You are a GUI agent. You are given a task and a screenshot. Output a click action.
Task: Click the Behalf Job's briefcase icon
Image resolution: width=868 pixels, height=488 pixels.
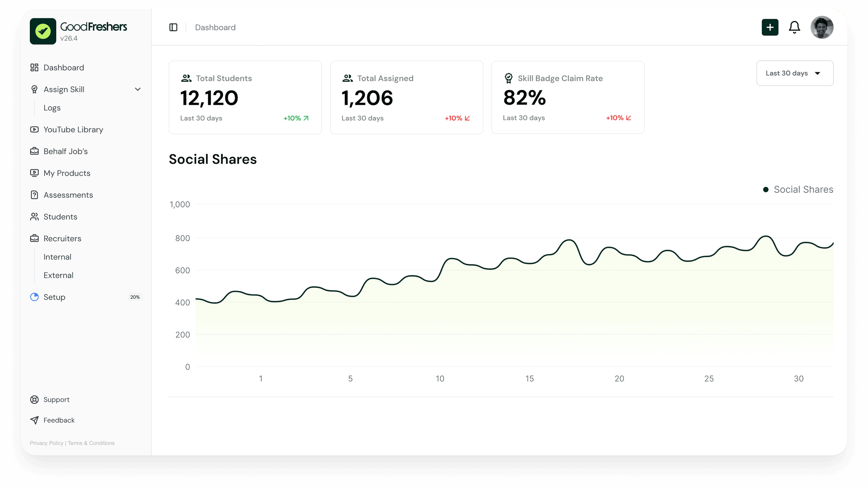pos(34,151)
